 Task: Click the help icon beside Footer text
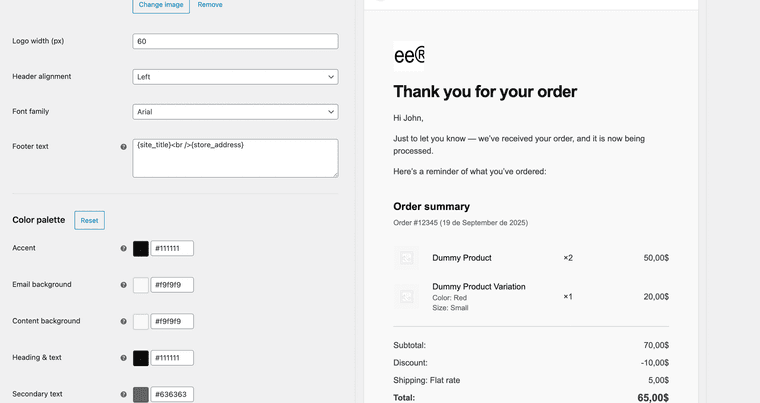coord(124,147)
